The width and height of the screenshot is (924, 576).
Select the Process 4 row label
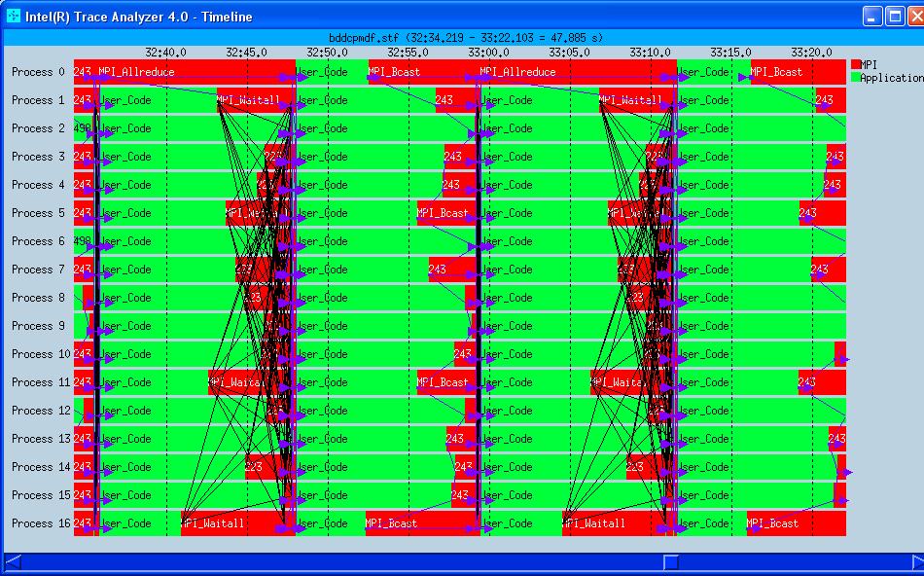click(x=38, y=185)
